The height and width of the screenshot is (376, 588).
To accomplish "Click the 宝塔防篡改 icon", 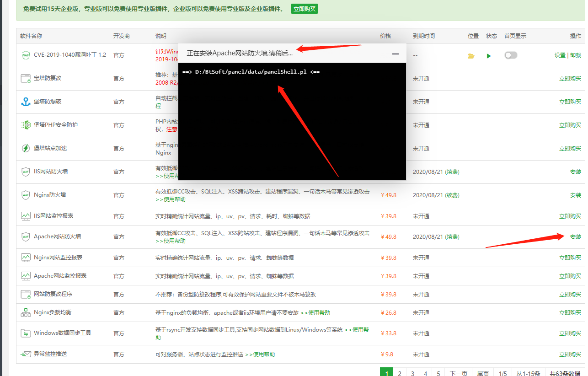I will pos(26,78).
